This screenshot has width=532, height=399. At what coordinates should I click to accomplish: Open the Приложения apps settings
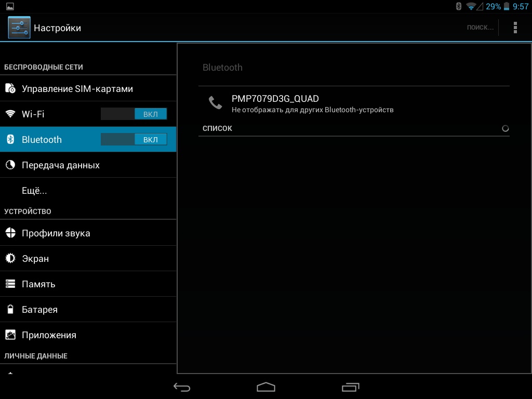49,335
